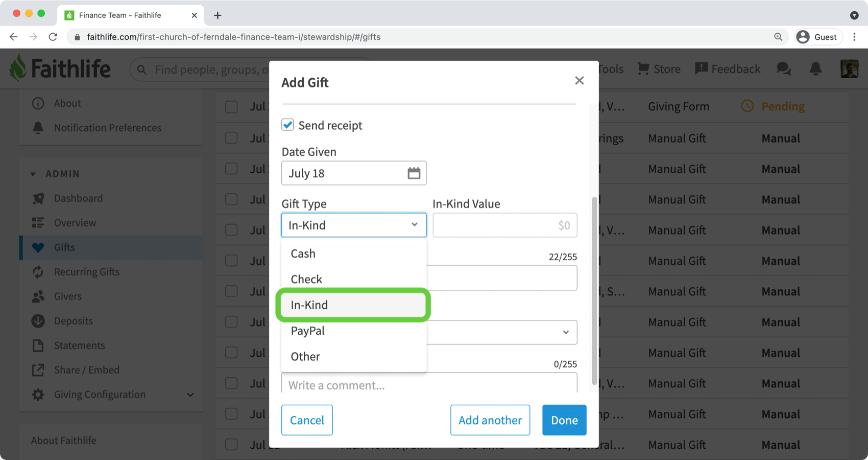868x460 pixels.
Task: Choose PayPal from gift type list
Action: pos(353,331)
